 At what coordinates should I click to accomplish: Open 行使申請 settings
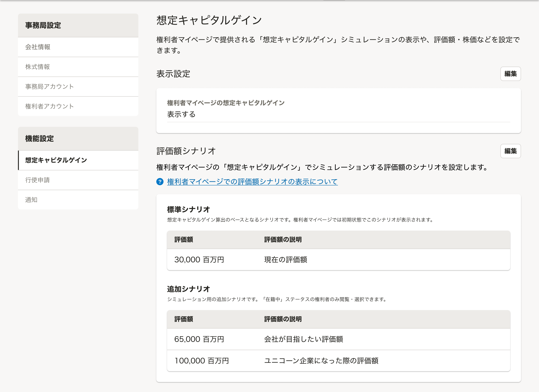(78, 180)
